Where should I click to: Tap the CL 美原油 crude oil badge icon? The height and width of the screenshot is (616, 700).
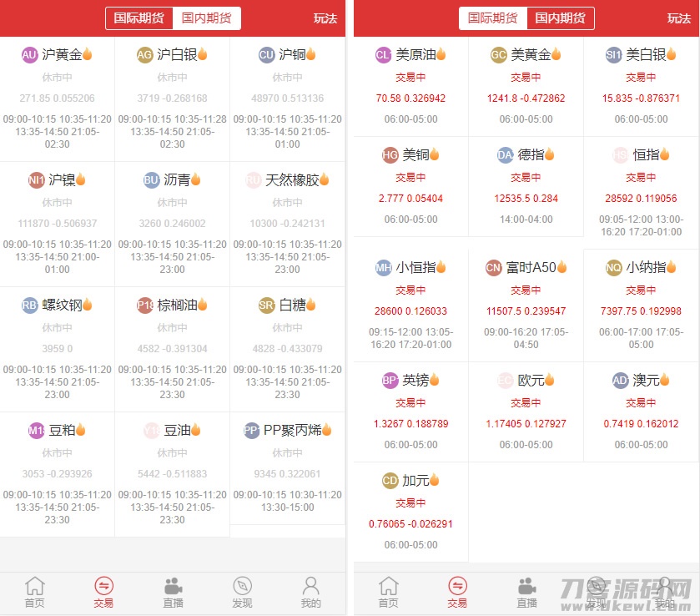[382, 54]
